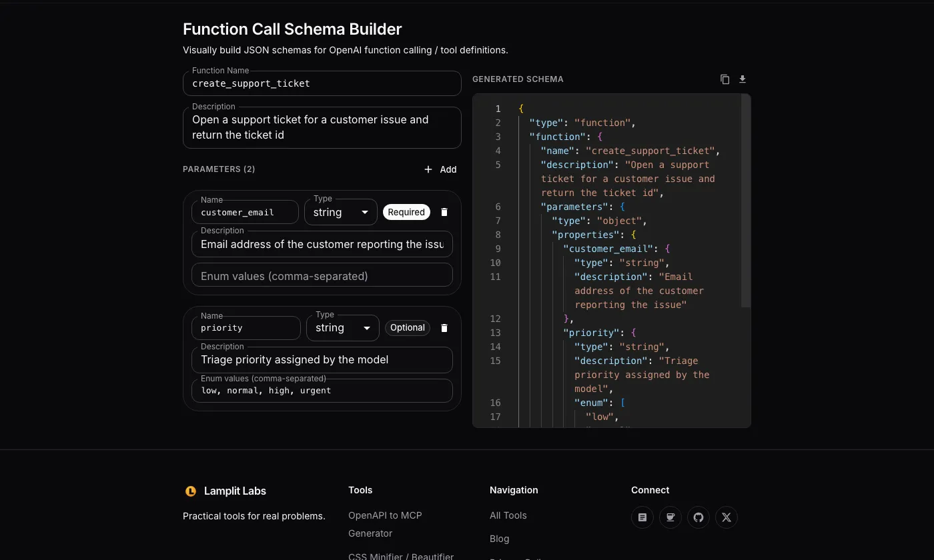934x560 pixels.
Task: Open the GitHub icon under Connect
Action: [698, 517]
